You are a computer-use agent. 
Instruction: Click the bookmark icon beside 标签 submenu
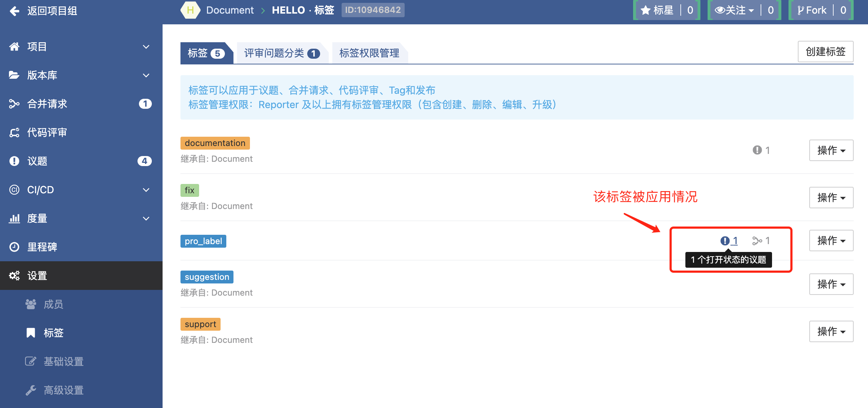31,333
